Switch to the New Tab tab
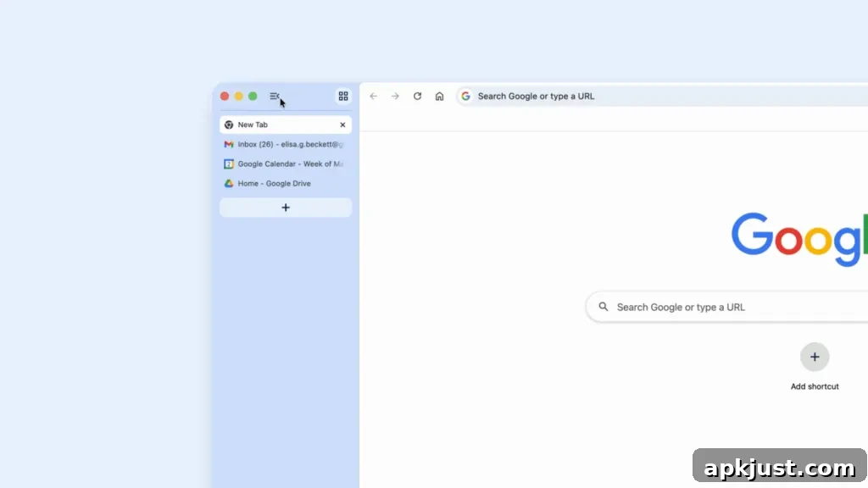Screen dimensions: 868x488 (x=286, y=125)
